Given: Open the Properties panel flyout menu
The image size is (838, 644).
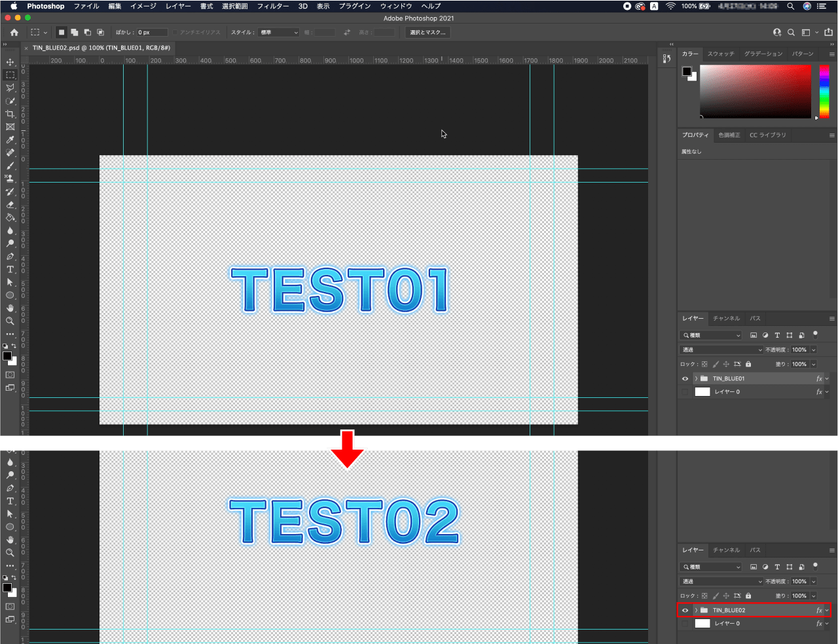Looking at the screenshot, I should (x=832, y=135).
